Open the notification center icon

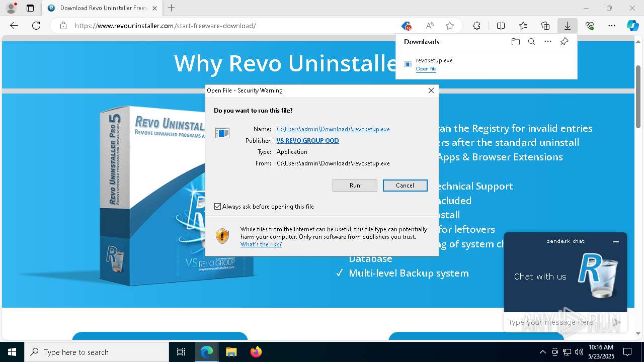click(627, 352)
